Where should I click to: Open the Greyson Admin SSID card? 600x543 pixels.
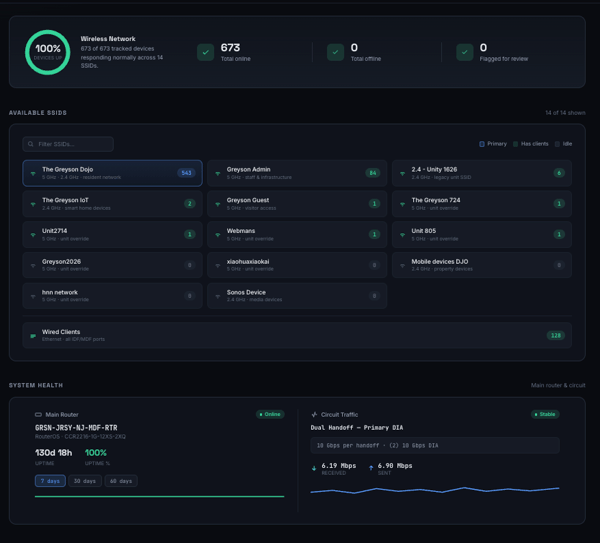click(x=297, y=173)
